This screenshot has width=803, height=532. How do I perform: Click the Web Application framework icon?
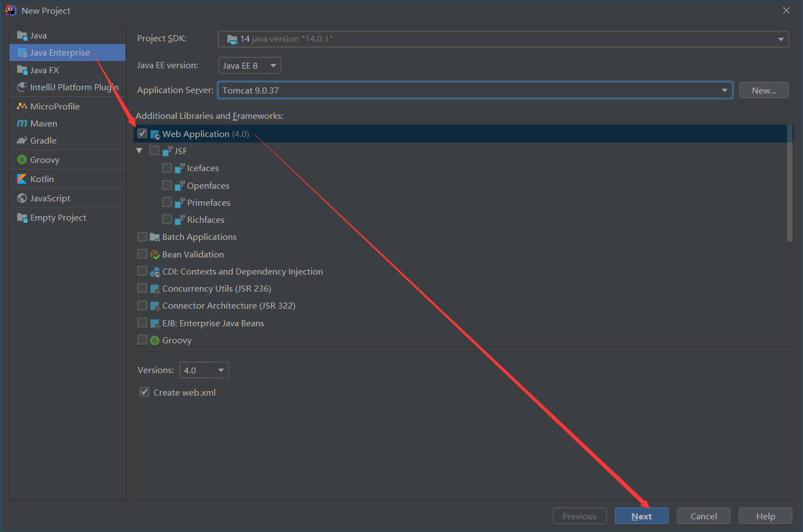155,134
